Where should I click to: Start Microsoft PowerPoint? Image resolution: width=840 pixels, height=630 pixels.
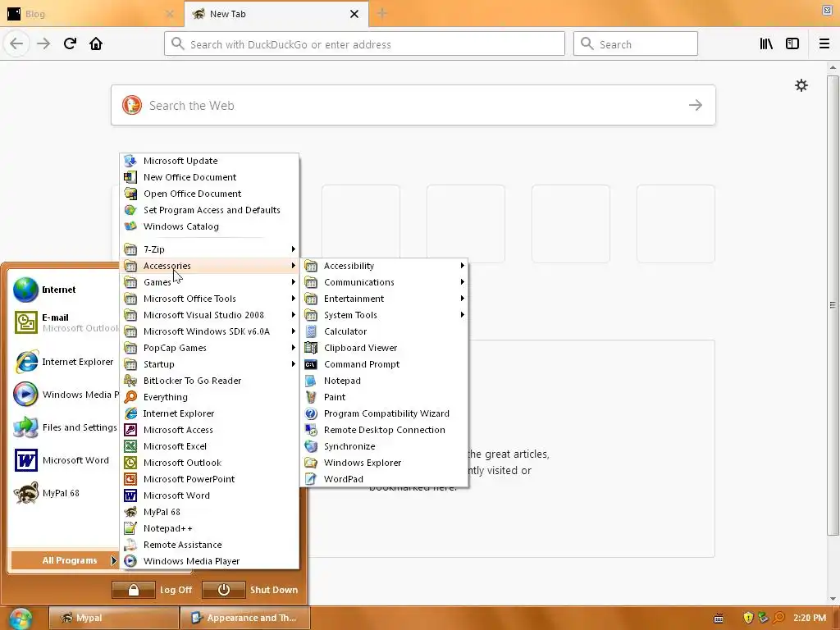[209, 479]
